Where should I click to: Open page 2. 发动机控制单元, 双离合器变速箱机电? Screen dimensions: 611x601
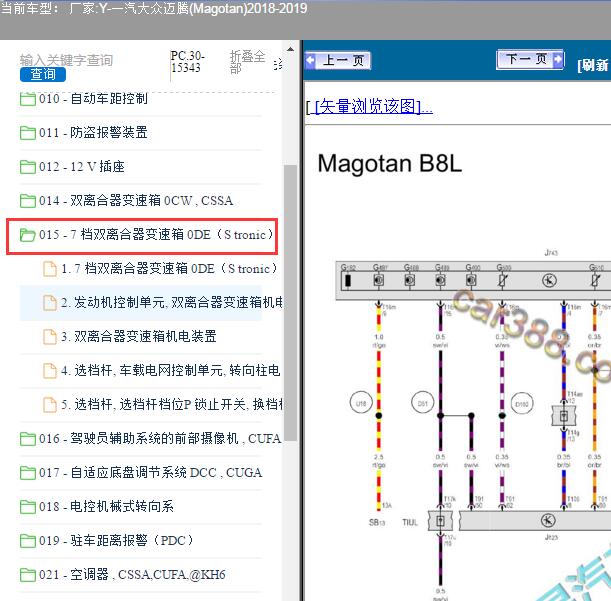coord(172,302)
